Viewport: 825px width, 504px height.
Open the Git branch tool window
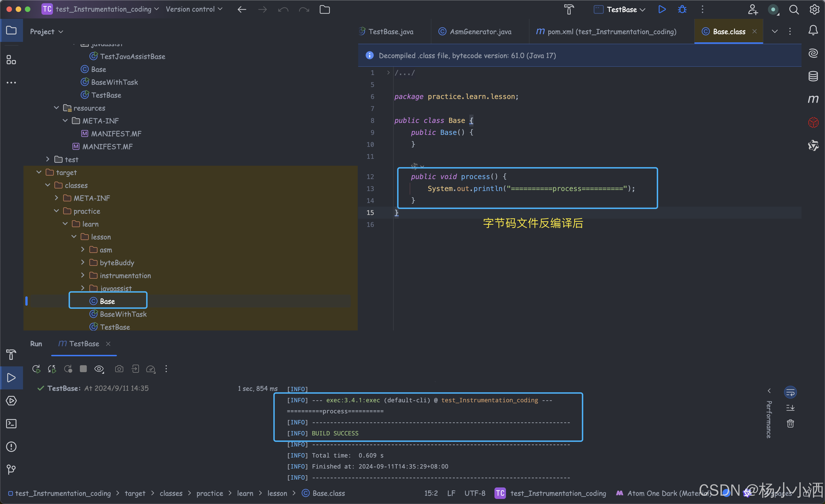11,469
